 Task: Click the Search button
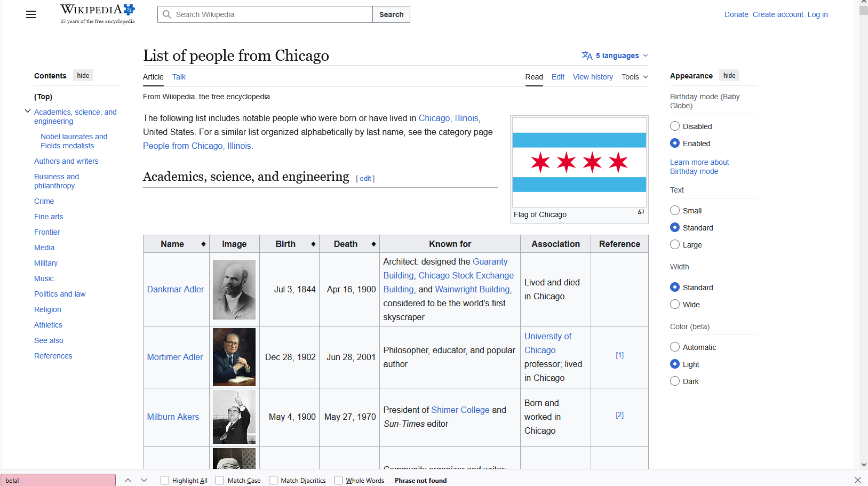392,14
